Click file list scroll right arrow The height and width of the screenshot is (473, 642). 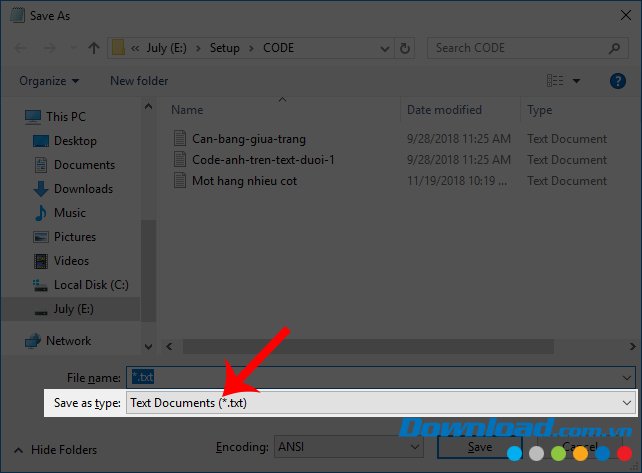point(632,347)
